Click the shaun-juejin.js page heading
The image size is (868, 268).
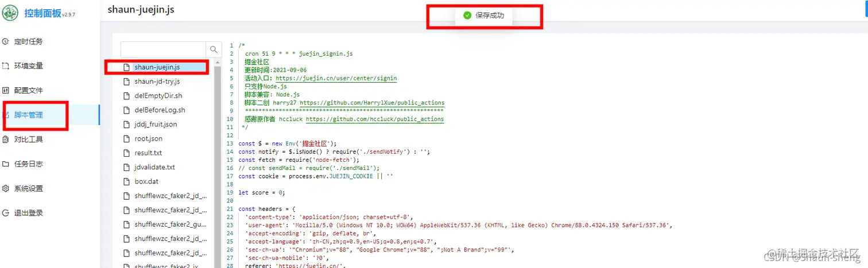(141, 10)
